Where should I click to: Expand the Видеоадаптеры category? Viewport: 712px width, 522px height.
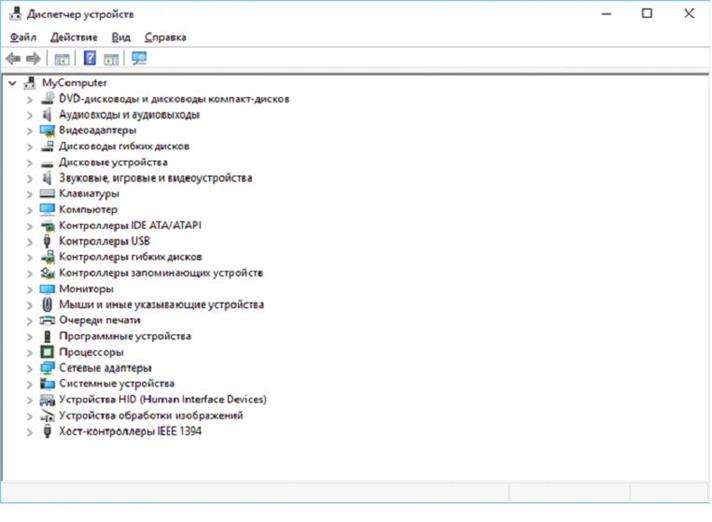click(x=30, y=131)
